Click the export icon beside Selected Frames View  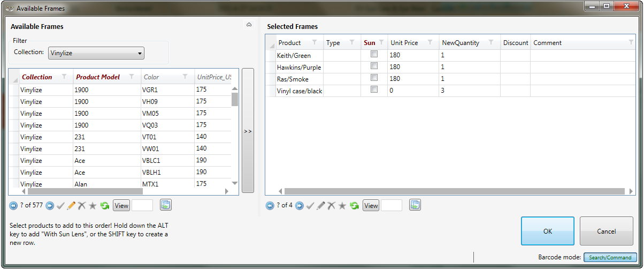click(415, 205)
